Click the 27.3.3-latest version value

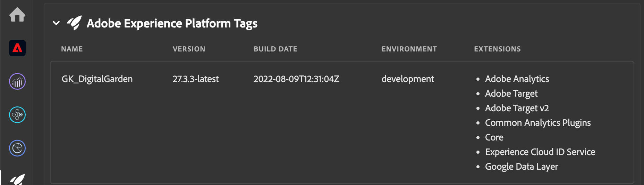[x=196, y=79]
